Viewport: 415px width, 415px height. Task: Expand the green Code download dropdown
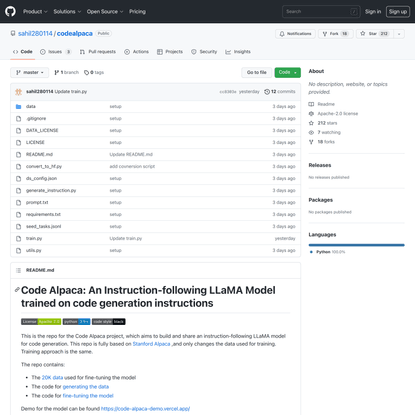[287, 72]
